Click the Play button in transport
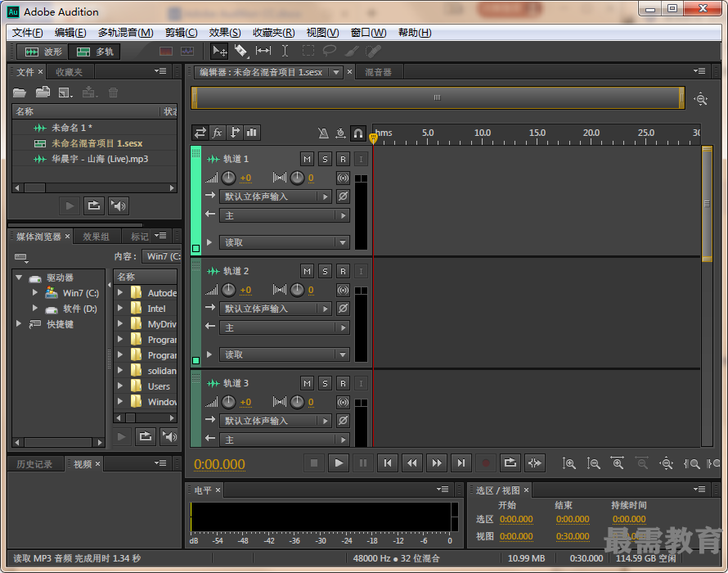728x573 pixels. tap(339, 462)
